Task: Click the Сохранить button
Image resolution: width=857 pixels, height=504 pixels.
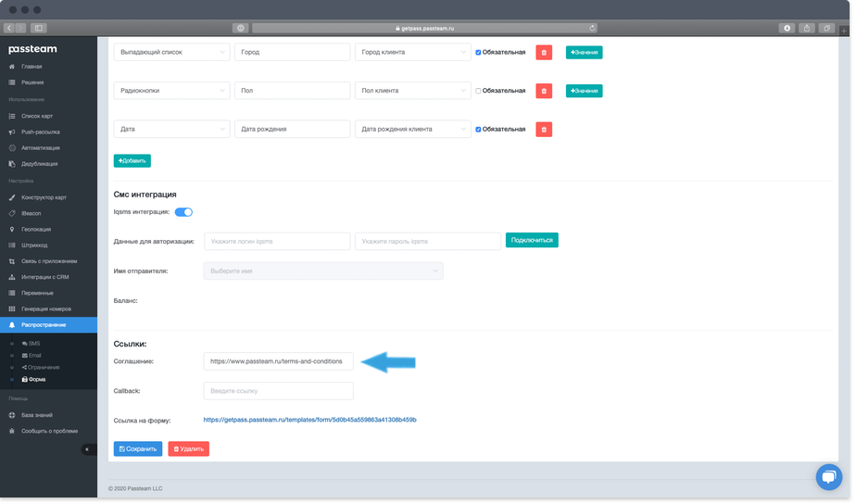Action: pos(138,450)
